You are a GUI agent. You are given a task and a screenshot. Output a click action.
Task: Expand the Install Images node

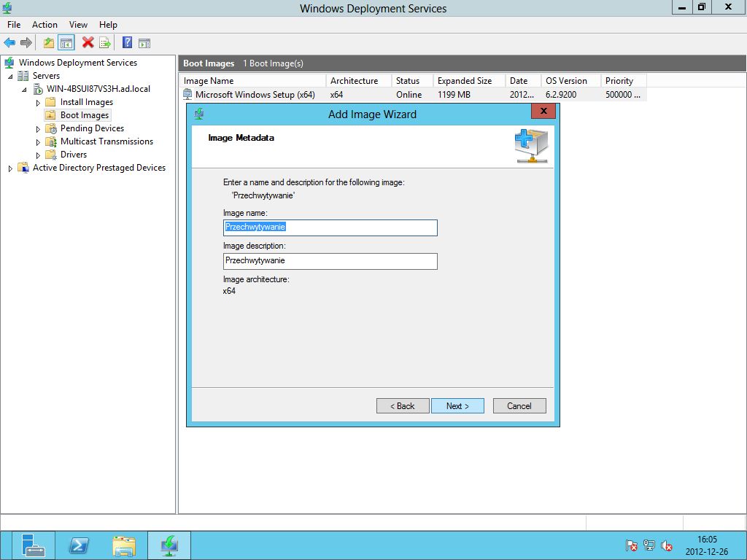click(x=38, y=103)
